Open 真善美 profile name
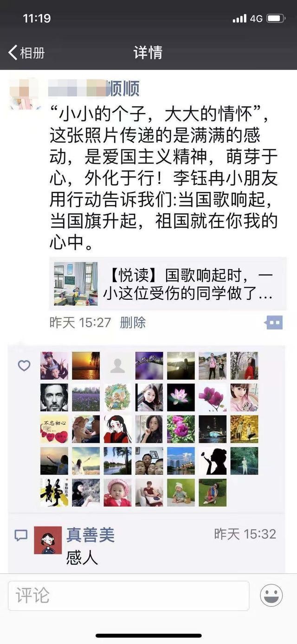297x644 pixels. (x=90, y=535)
